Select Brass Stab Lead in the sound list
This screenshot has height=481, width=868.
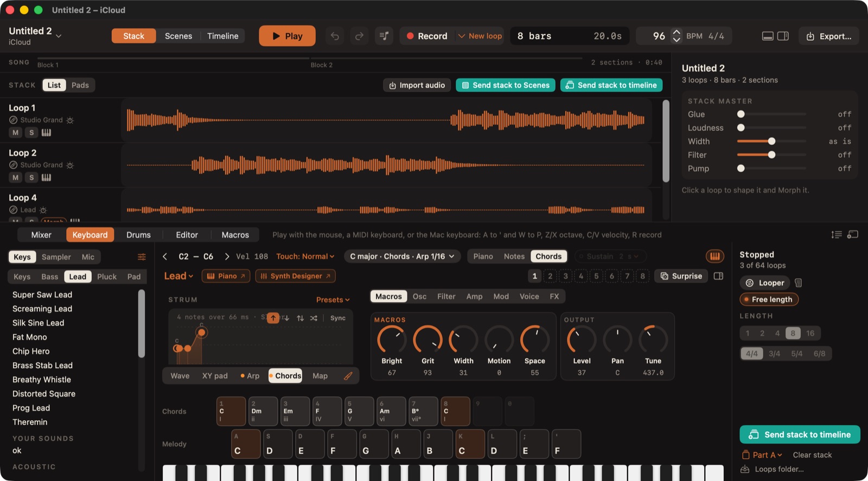coord(42,365)
